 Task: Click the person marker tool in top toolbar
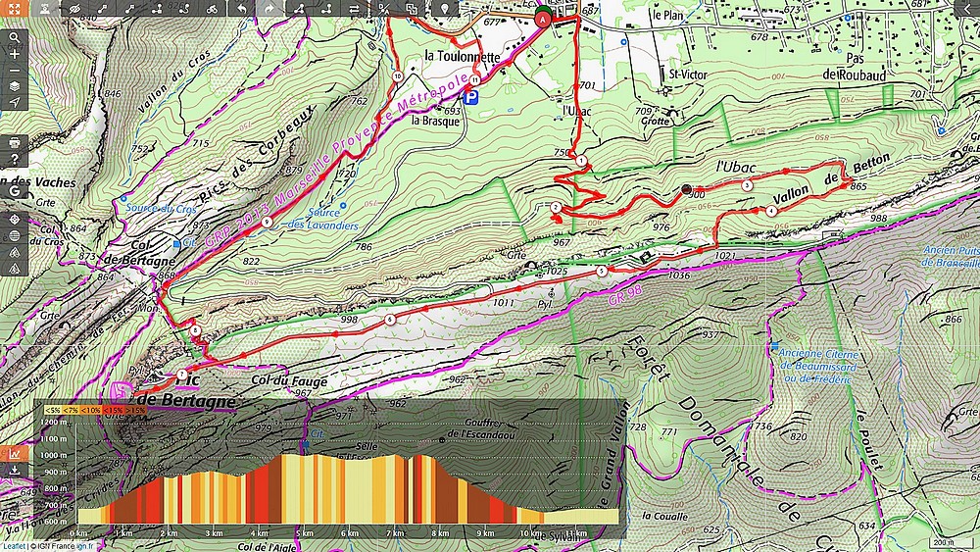click(x=46, y=8)
